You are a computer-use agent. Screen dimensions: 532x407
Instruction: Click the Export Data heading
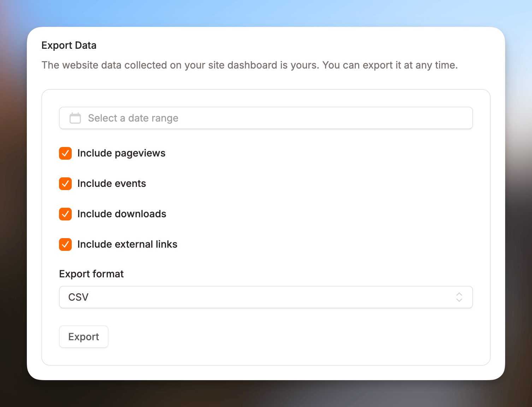69,45
